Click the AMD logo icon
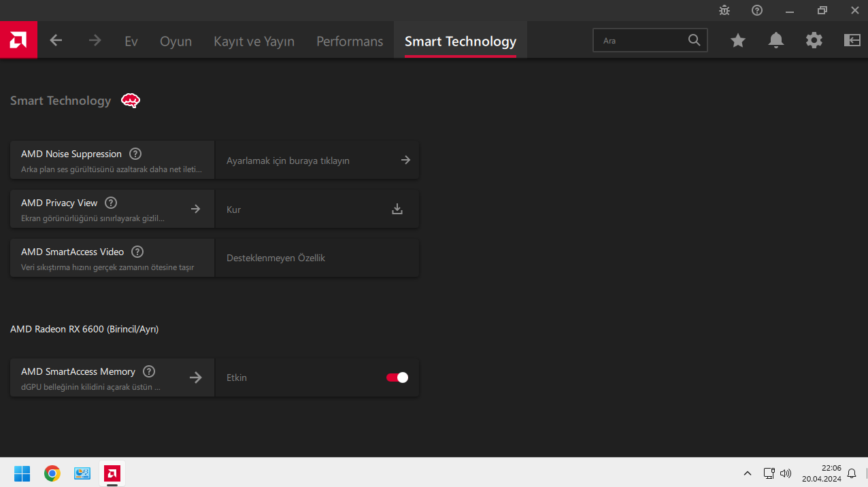868x487 pixels. click(18, 40)
